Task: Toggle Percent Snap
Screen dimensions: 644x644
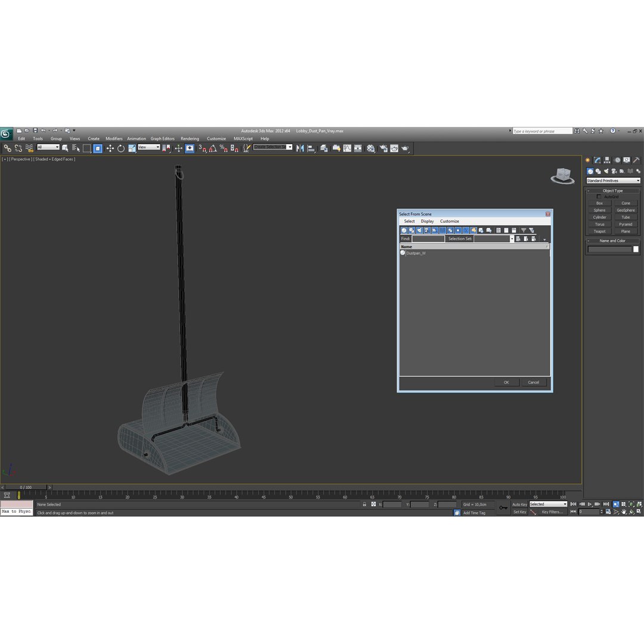Action: [224, 148]
